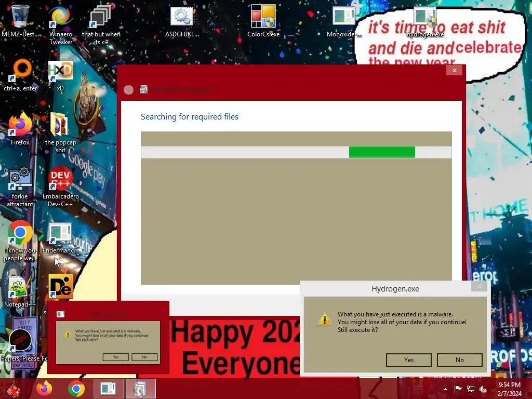Open the MEMZ-Dest... Recycle Bin desktop icon
The height and width of the screenshot is (399, 532).
(x=20, y=21)
